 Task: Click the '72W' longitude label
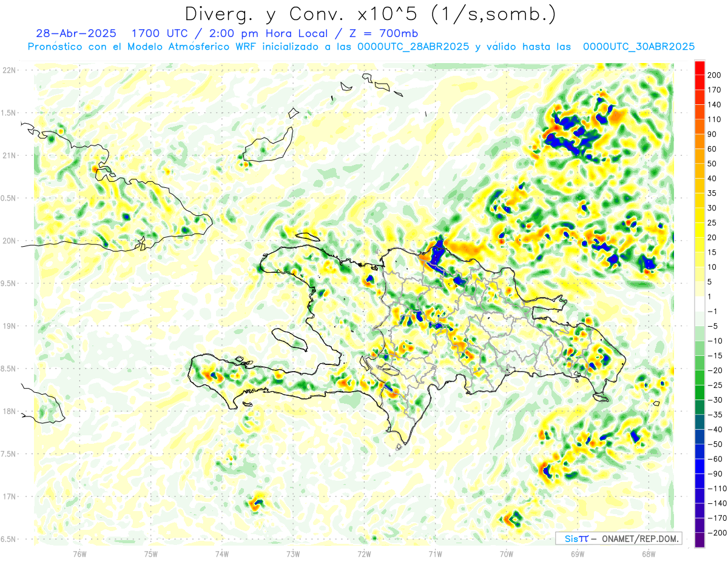(x=364, y=554)
